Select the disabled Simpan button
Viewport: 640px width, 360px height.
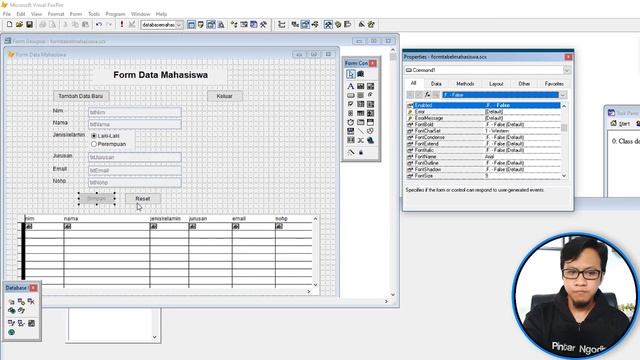click(97, 198)
